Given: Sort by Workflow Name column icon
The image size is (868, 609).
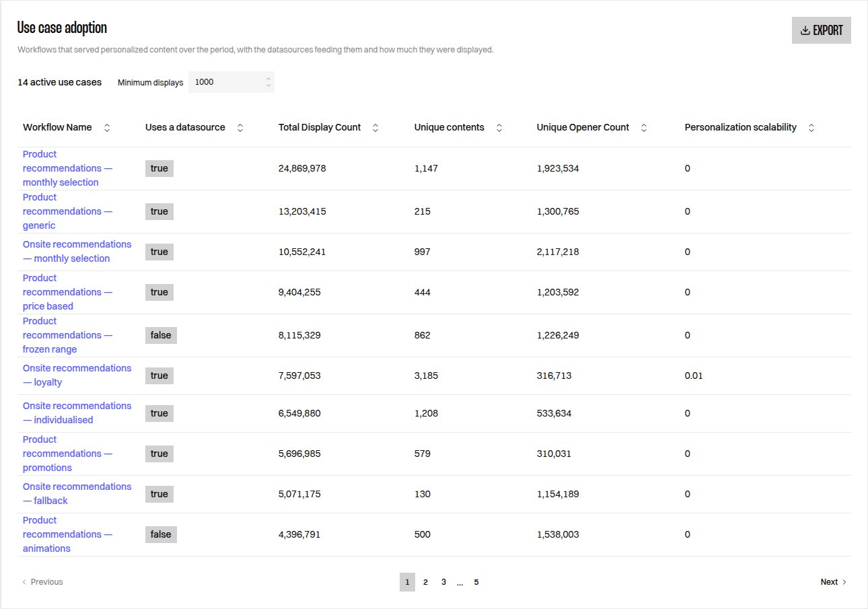Looking at the screenshot, I should tap(107, 127).
